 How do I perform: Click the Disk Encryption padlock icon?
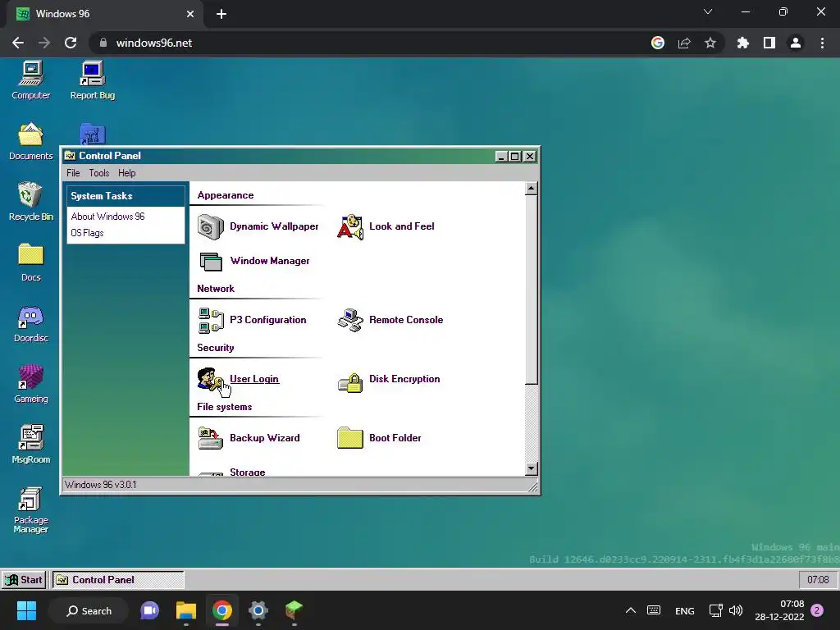[350, 382]
